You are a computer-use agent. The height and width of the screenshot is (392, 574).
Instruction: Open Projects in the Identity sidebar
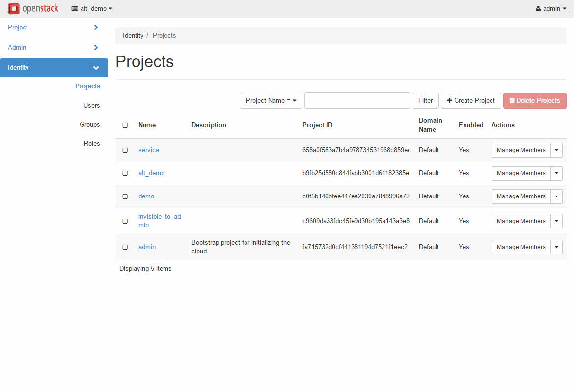tap(87, 86)
